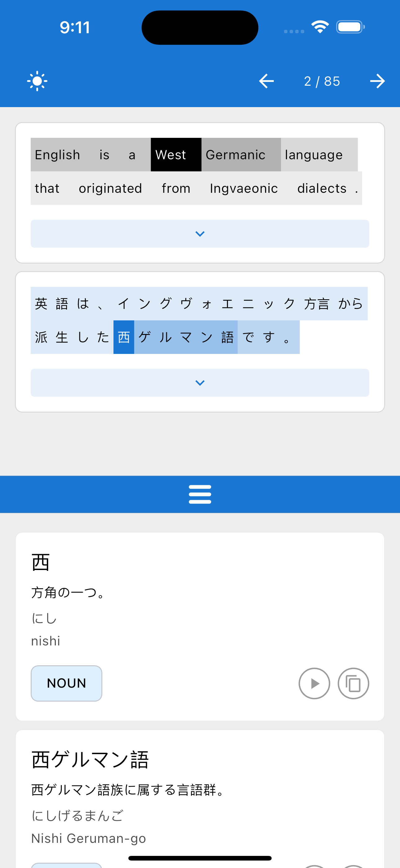Tap the word "originated"
This screenshot has width=400, height=868.
click(110, 188)
